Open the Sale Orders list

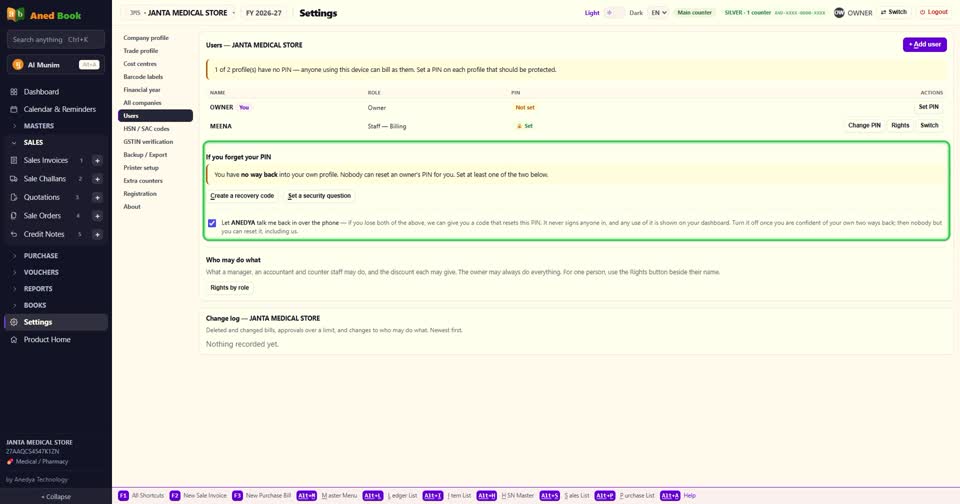[x=42, y=216]
